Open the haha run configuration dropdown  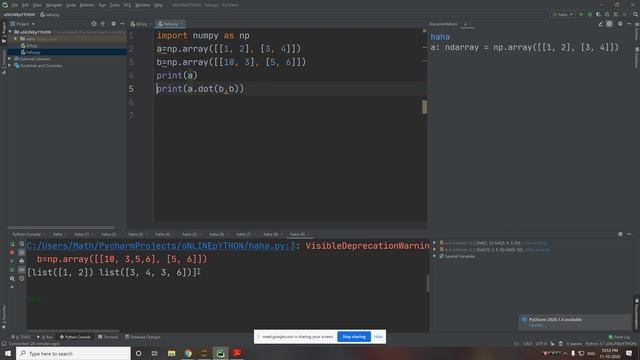click(563, 14)
